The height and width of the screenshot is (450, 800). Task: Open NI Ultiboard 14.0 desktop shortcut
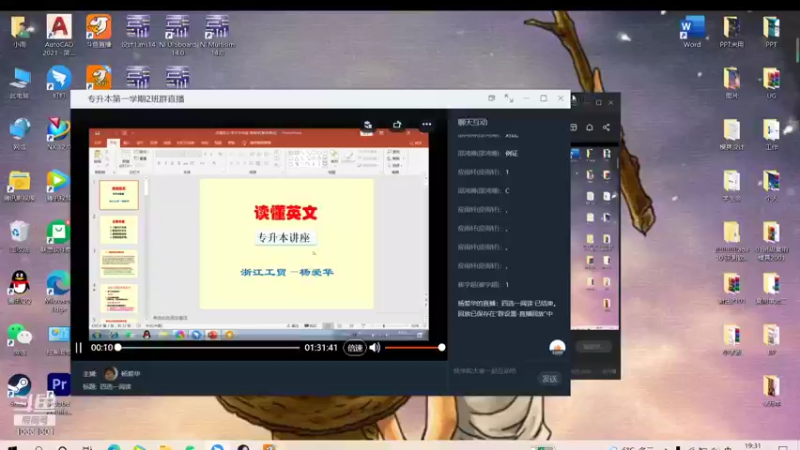[x=178, y=34]
